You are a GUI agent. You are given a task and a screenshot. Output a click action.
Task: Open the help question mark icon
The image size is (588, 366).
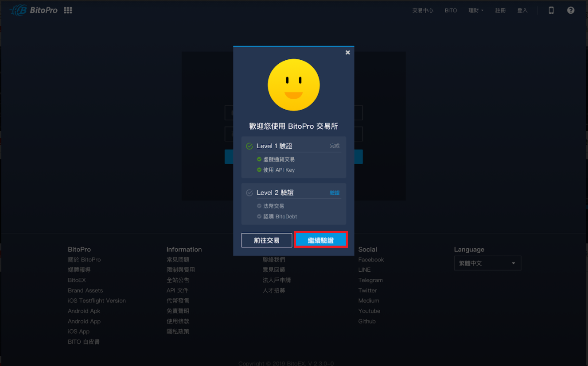click(x=571, y=10)
